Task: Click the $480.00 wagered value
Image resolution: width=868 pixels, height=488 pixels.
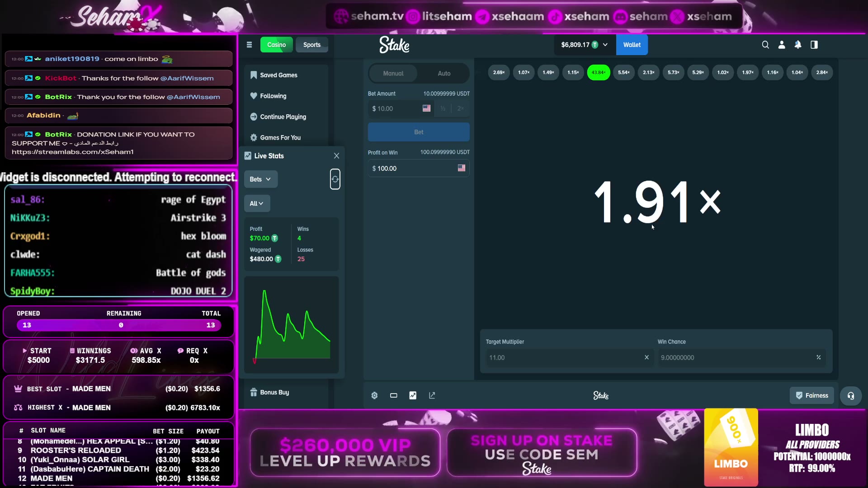Action: [x=261, y=259]
